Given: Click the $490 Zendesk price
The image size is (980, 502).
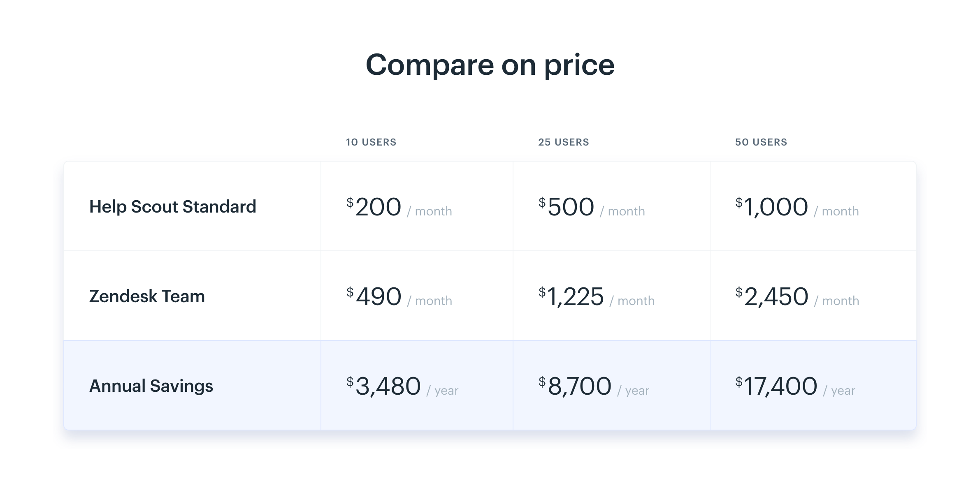Looking at the screenshot, I should pos(374,296).
